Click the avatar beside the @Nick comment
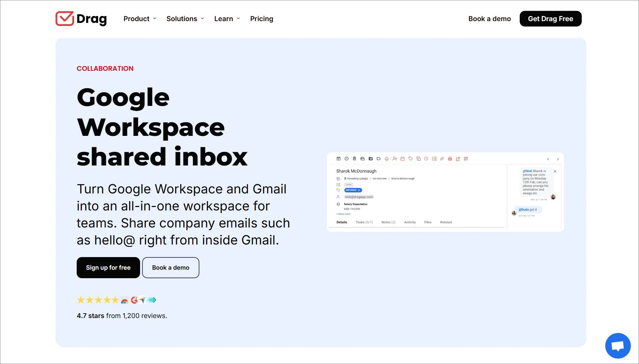 tap(553, 197)
